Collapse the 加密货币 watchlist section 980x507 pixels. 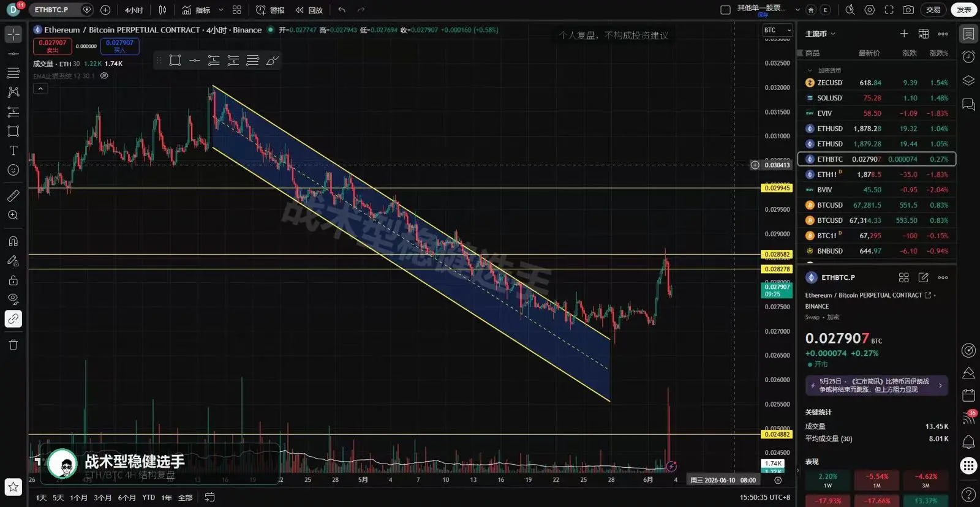click(810, 70)
